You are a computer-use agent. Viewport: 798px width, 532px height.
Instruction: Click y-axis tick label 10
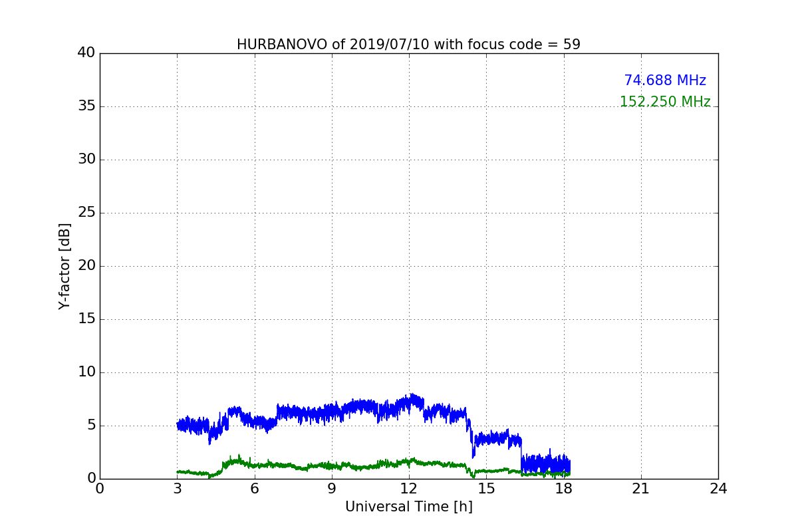click(86, 372)
